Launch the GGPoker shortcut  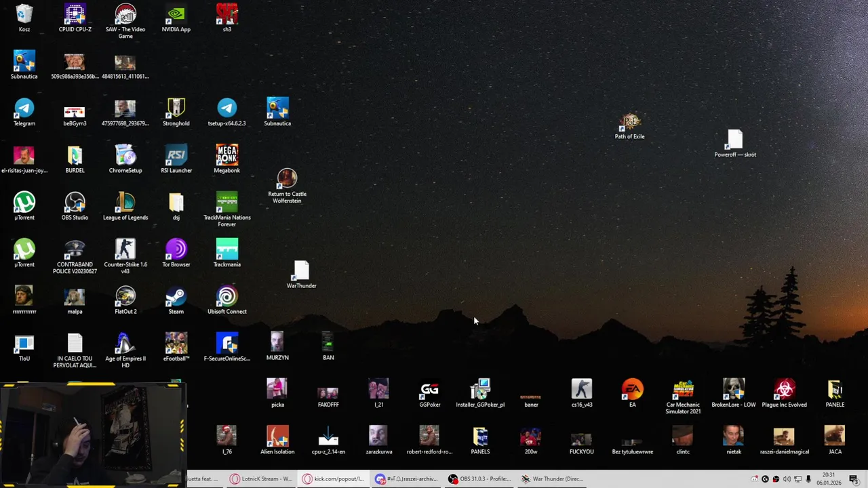(430, 393)
